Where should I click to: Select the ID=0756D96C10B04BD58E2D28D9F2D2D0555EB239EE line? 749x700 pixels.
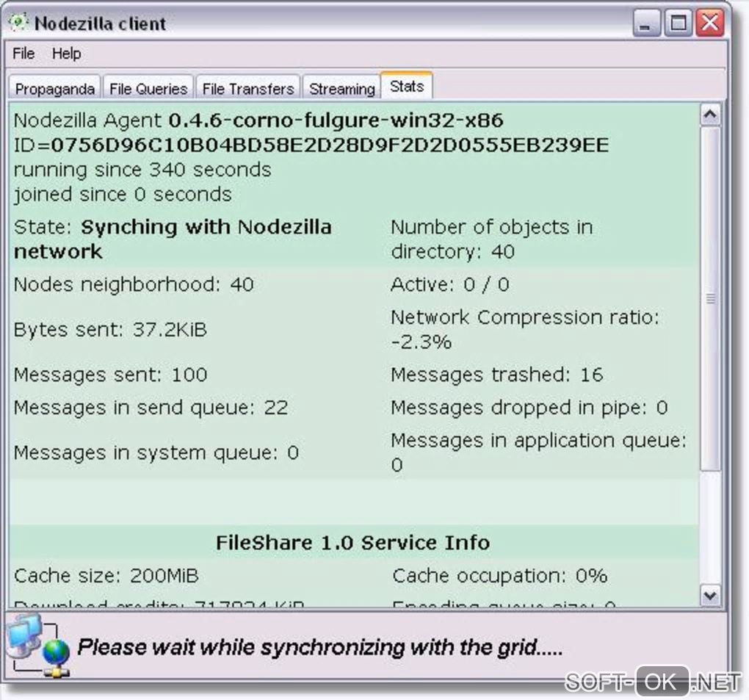click(x=311, y=145)
